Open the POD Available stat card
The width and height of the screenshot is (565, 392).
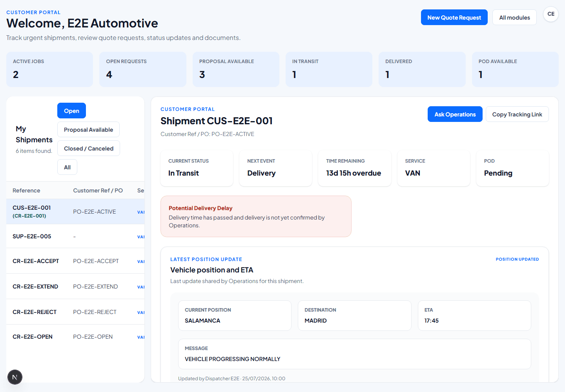click(x=515, y=69)
